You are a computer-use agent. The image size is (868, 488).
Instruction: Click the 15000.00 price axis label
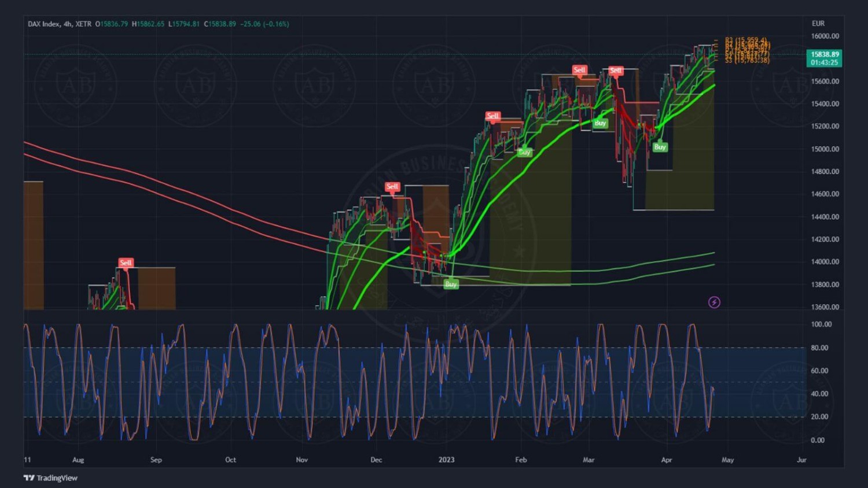[825, 149]
